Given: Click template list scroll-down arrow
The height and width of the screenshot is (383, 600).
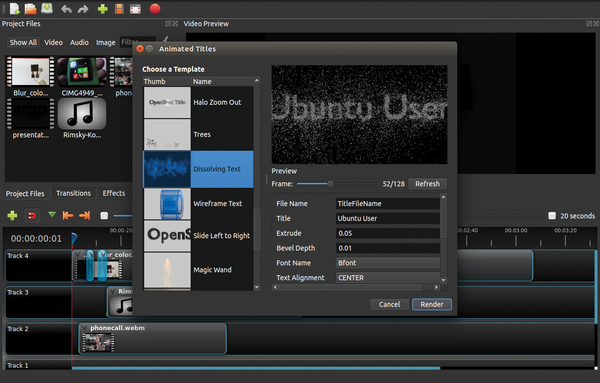Looking at the screenshot, I should pos(257,287).
